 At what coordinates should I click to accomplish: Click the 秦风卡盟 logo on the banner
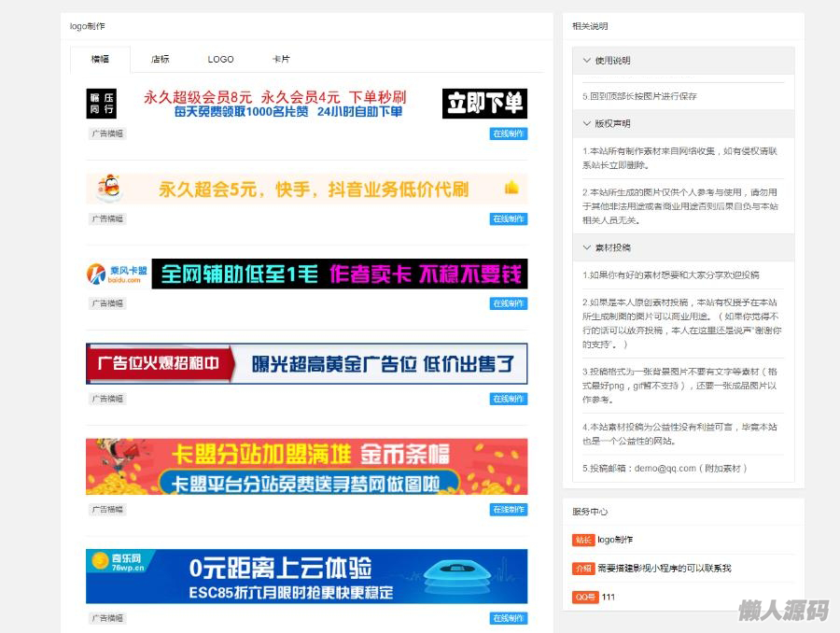(118, 274)
